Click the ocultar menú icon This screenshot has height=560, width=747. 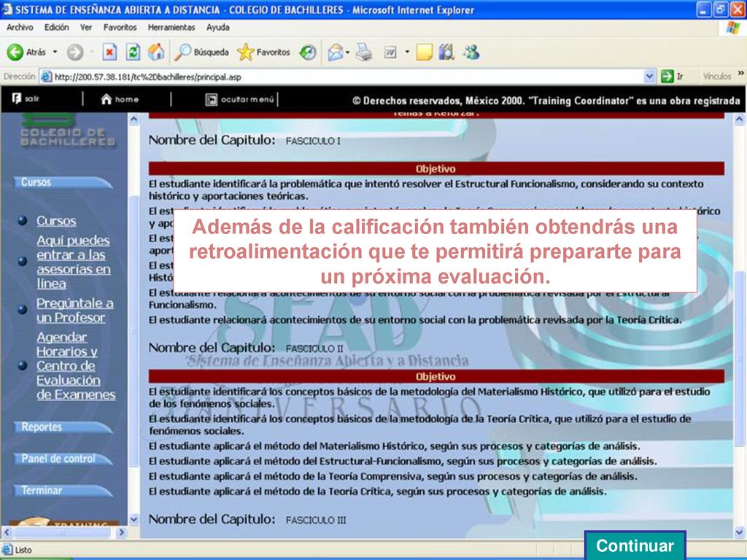[x=211, y=99]
